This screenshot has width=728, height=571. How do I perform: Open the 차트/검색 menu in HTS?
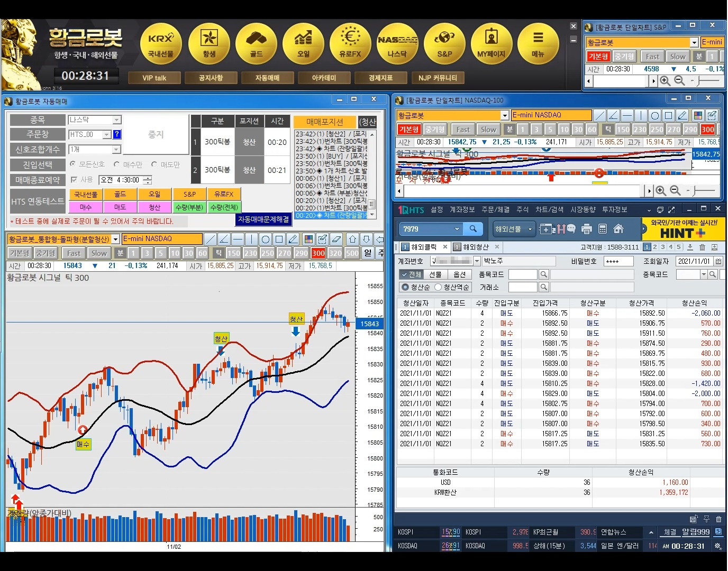(549, 210)
